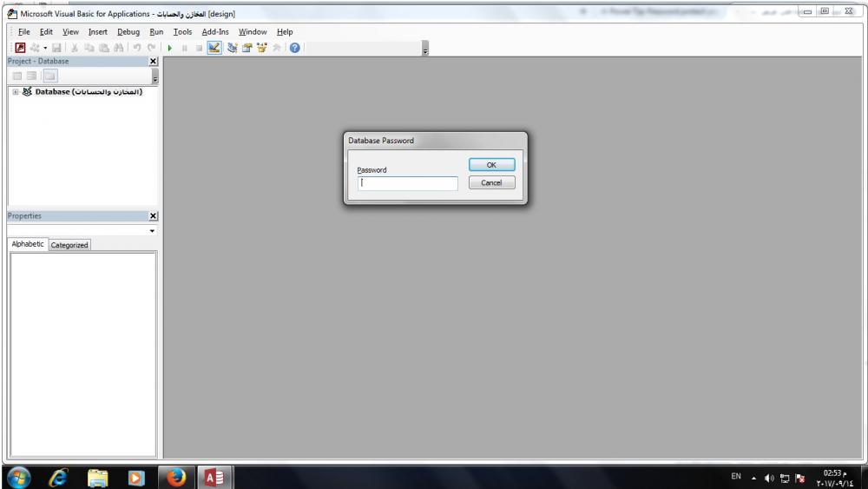Click the blue Help question mark icon

click(294, 48)
